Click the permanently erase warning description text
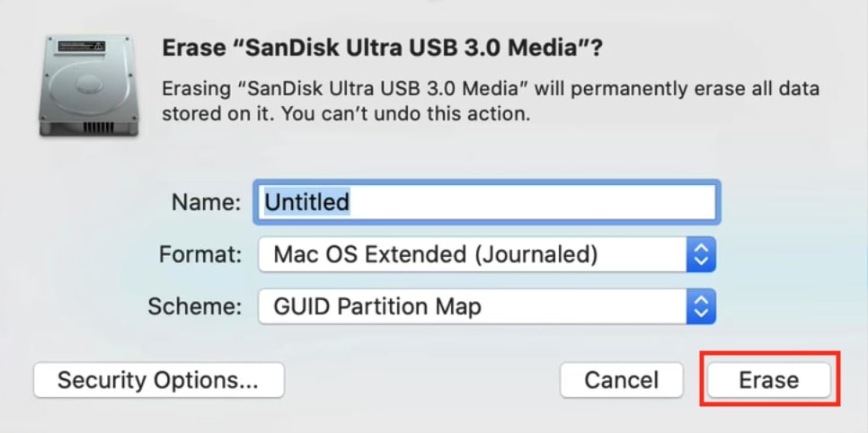 491,102
